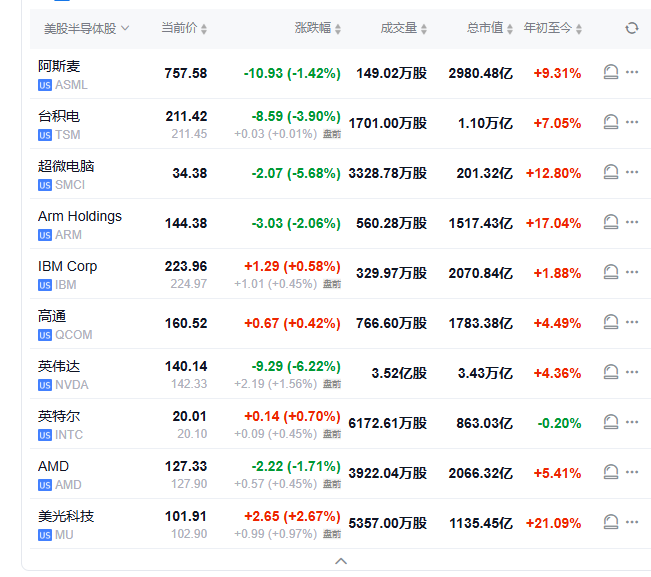Image resolution: width=651 pixels, height=577 pixels.
Task: Open 台积电 stock page
Action: pyautogui.click(x=59, y=116)
